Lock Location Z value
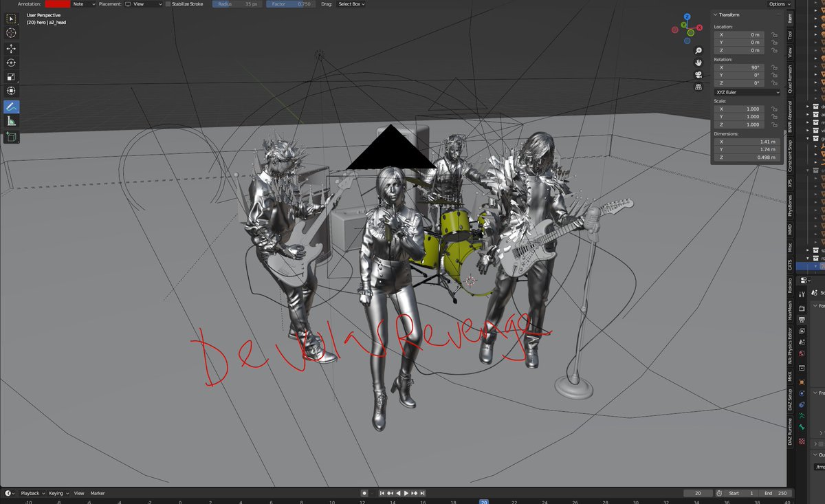 (774, 51)
